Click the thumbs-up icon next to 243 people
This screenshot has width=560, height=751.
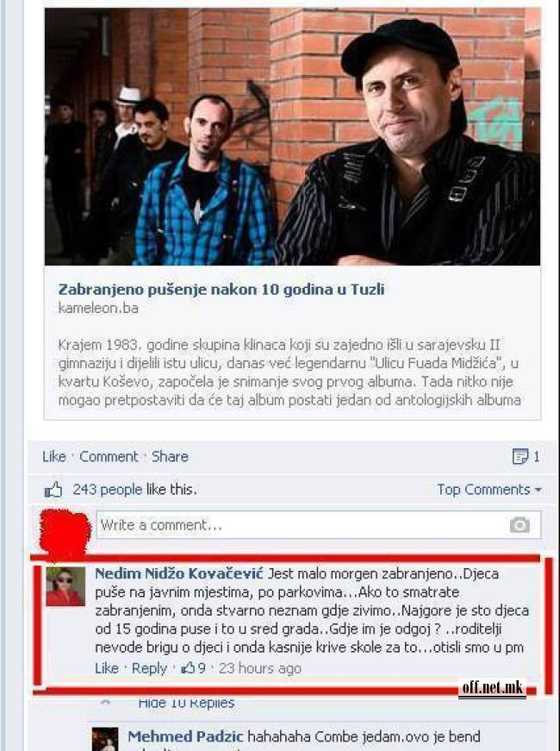coord(53,490)
